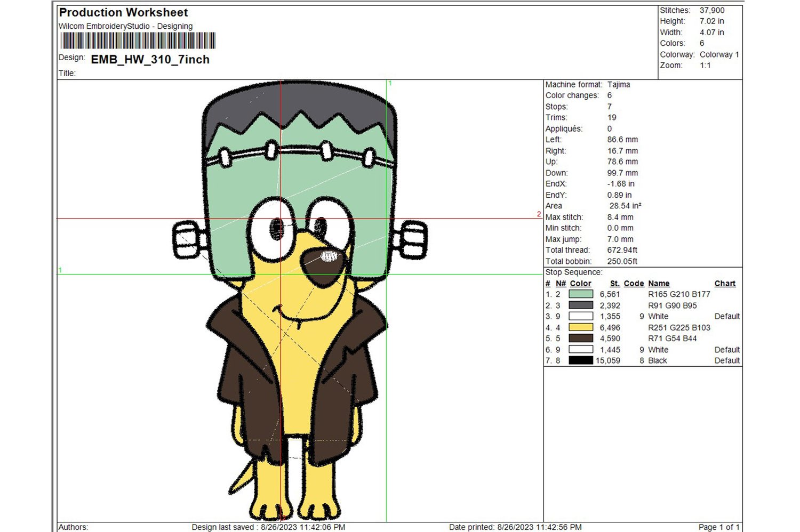Pick the white swatch beside 1,355 stitches

coord(581,317)
